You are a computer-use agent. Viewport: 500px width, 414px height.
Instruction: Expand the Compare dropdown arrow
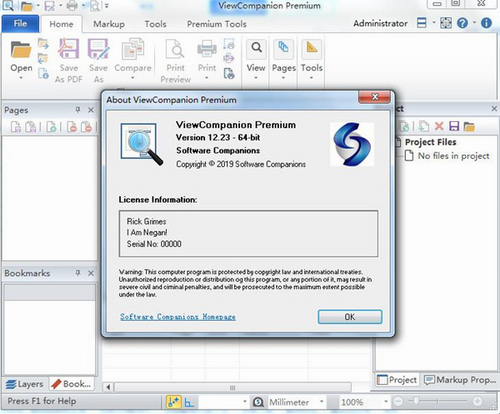tap(133, 78)
